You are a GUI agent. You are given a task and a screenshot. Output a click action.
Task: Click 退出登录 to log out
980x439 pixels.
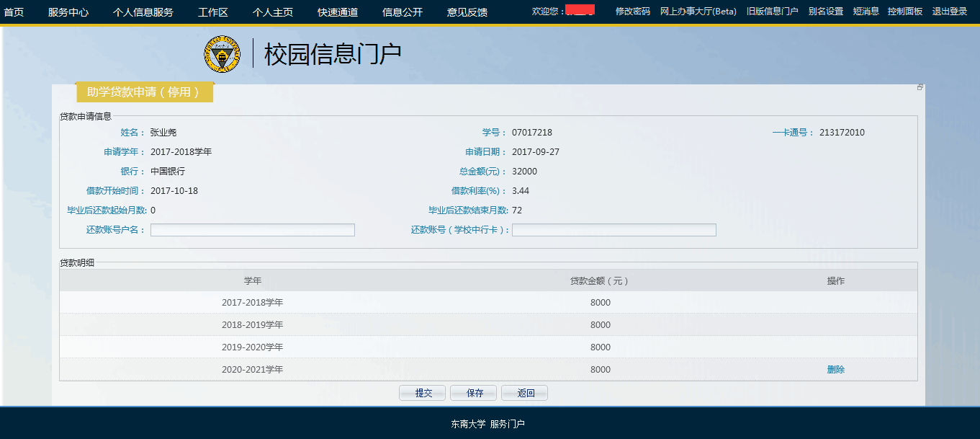coord(949,12)
